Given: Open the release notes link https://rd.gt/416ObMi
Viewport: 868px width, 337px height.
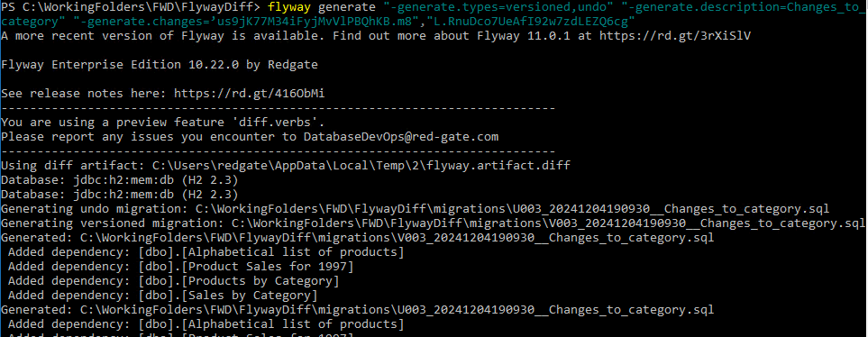Looking at the screenshot, I should (x=249, y=94).
